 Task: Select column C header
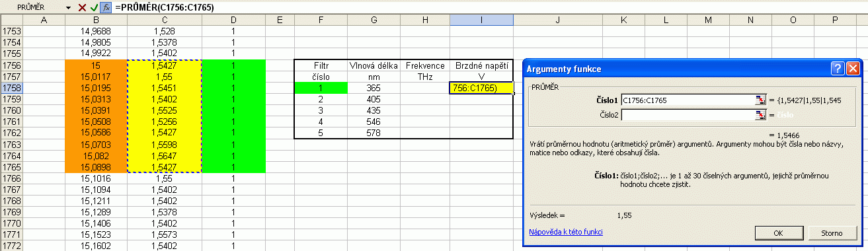(164, 20)
